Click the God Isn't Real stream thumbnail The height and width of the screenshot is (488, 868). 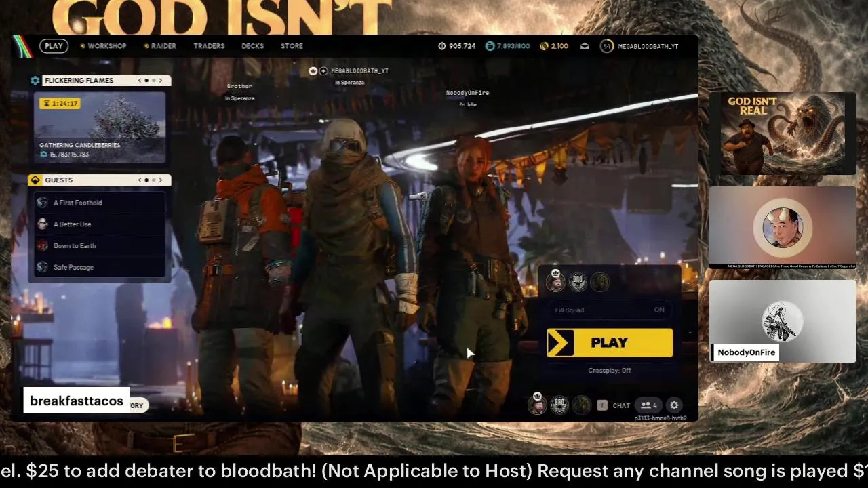[x=783, y=134]
